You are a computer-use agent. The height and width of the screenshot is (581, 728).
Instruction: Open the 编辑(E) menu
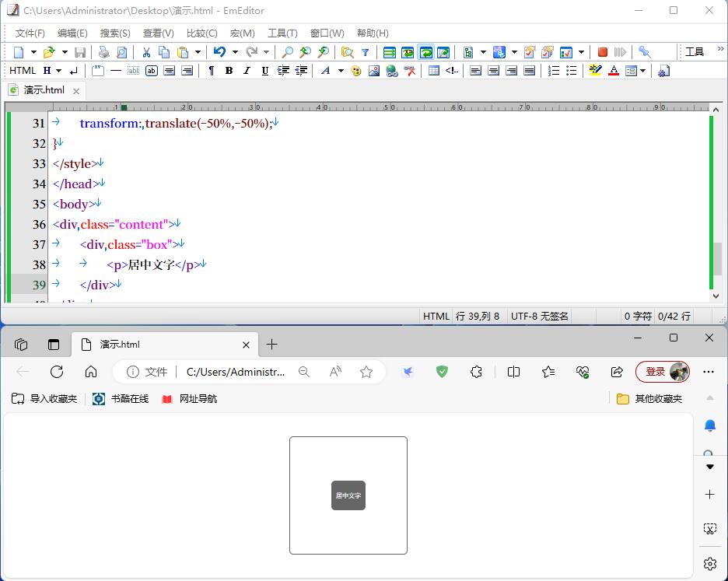(x=72, y=33)
